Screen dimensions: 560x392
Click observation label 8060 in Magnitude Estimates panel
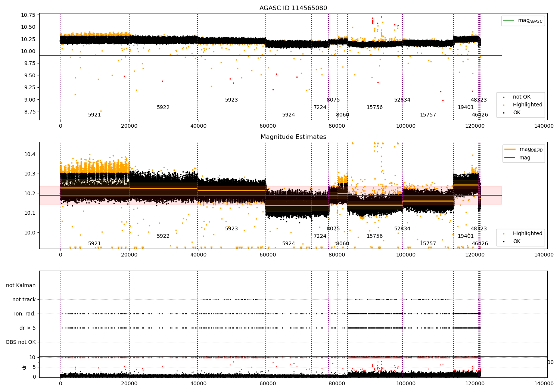tap(342, 244)
